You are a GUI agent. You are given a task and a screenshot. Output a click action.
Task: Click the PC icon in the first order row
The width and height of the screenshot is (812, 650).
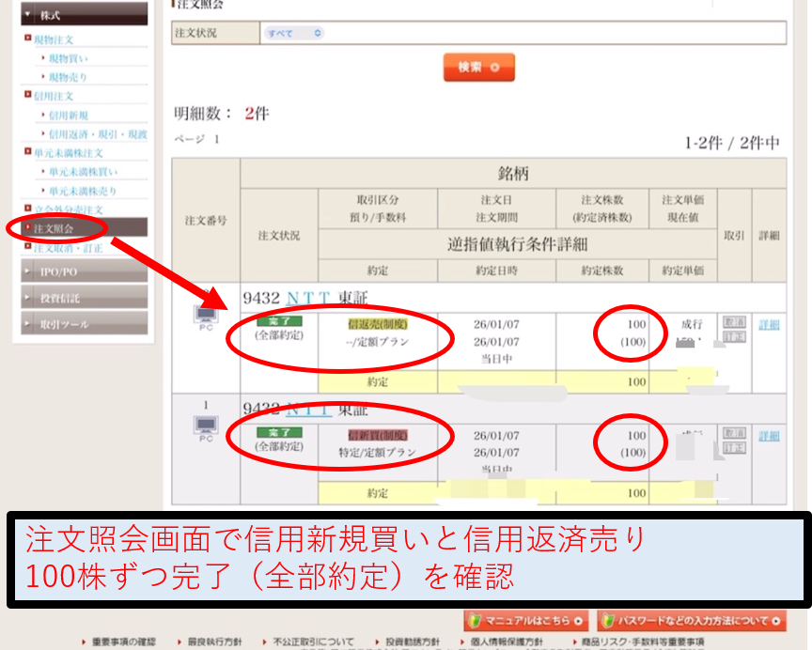[x=206, y=317]
